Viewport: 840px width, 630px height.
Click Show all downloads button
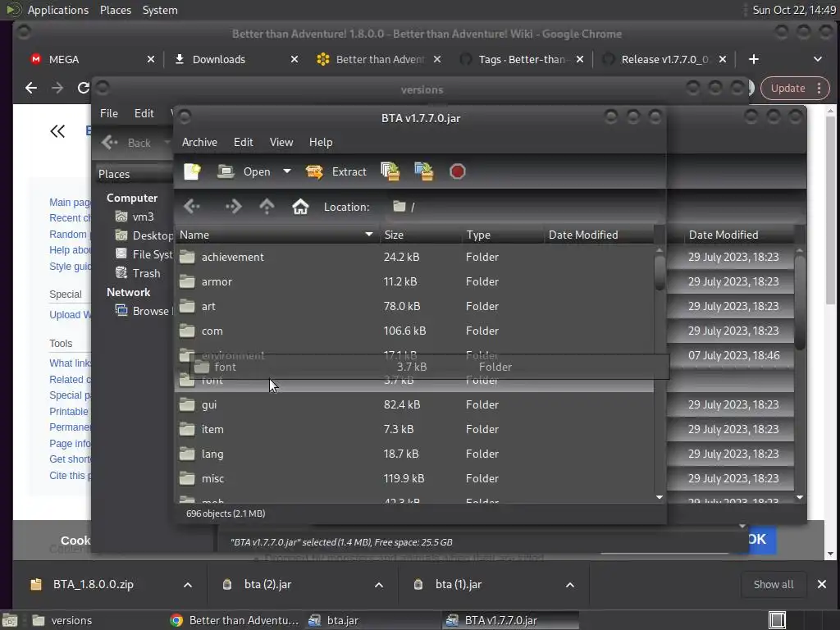pos(773,584)
